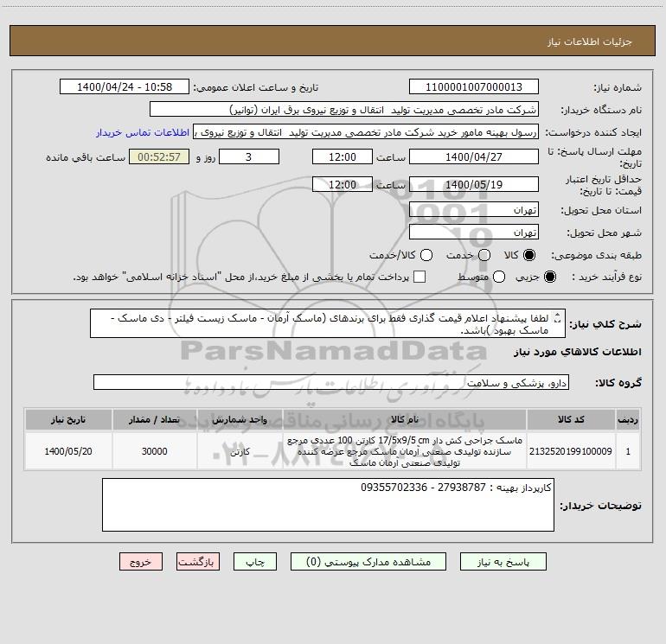
Task: Click the نام کالا column header
Action: 405,419
